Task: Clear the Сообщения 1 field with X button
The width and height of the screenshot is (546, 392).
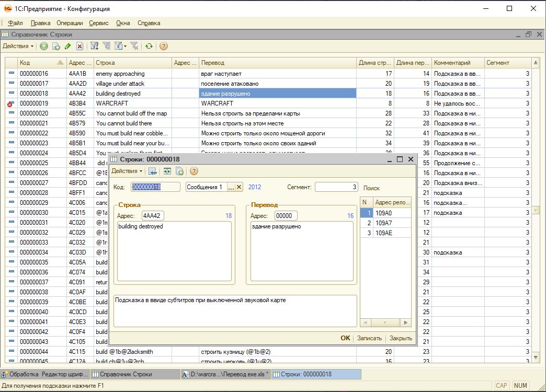Action: tap(239, 187)
